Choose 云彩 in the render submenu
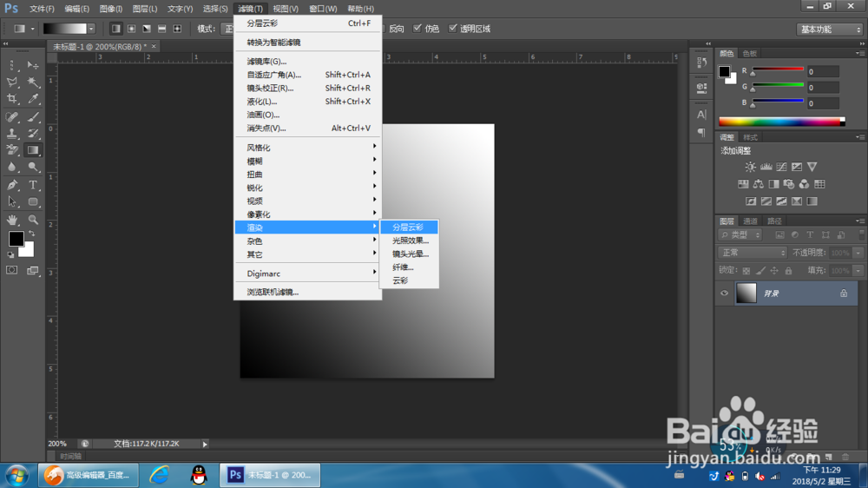Screen dimensions: 868x488 [409, 280]
